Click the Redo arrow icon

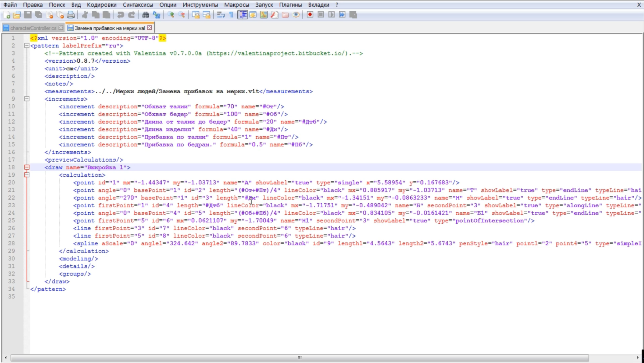pyautogui.click(x=131, y=15)
